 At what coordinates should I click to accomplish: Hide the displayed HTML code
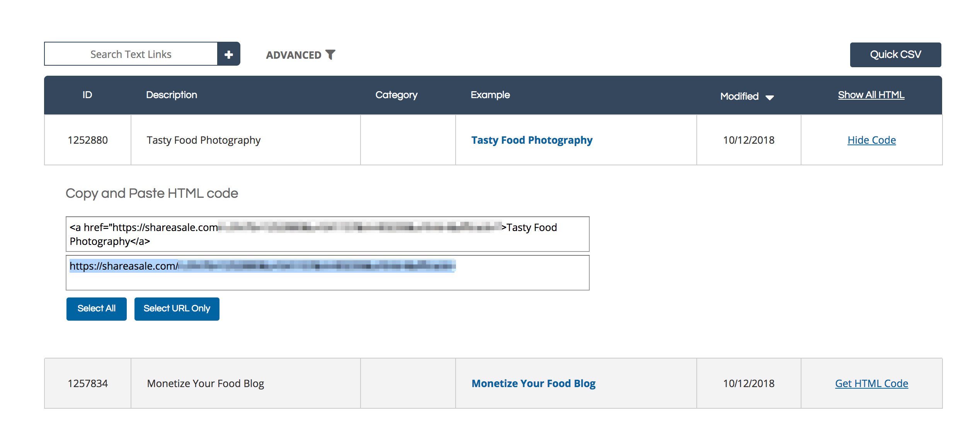(871, 140)
